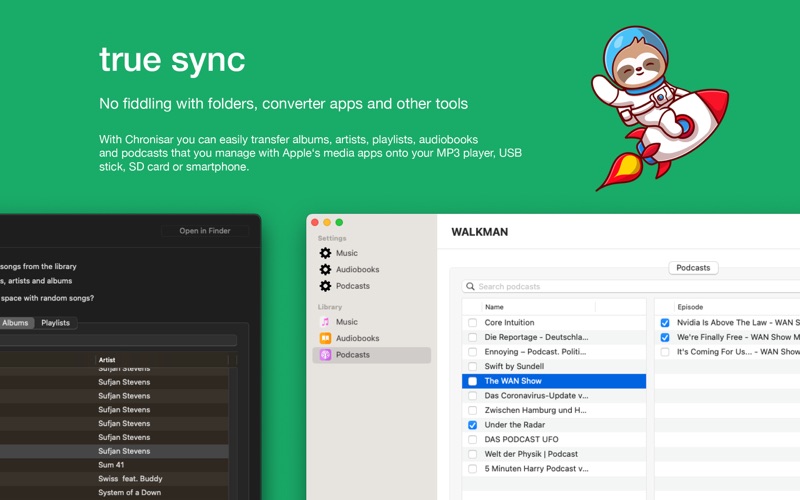The width and height of the screenshot is (800, 500).
Task: Select Welt der Physik | Podcast row
Action: click(x=554, y=454)
